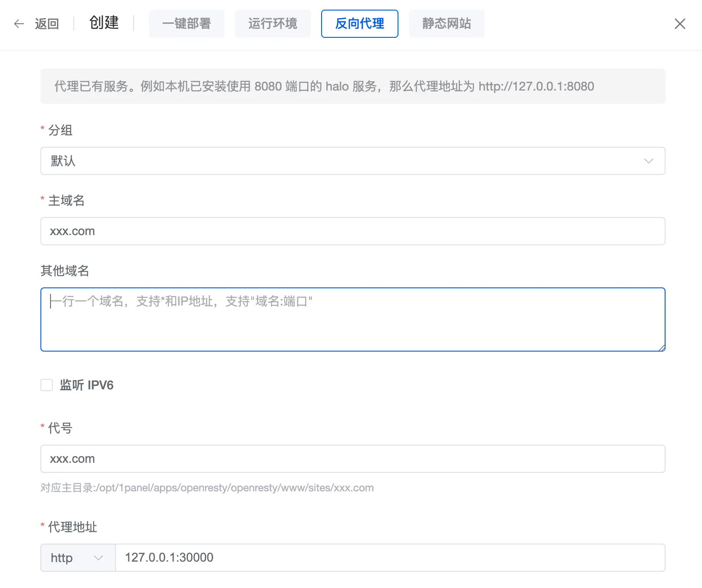Click the 对应主目录 path hint text
Screen dimensions: 702x588
click(x=207, y=488)
